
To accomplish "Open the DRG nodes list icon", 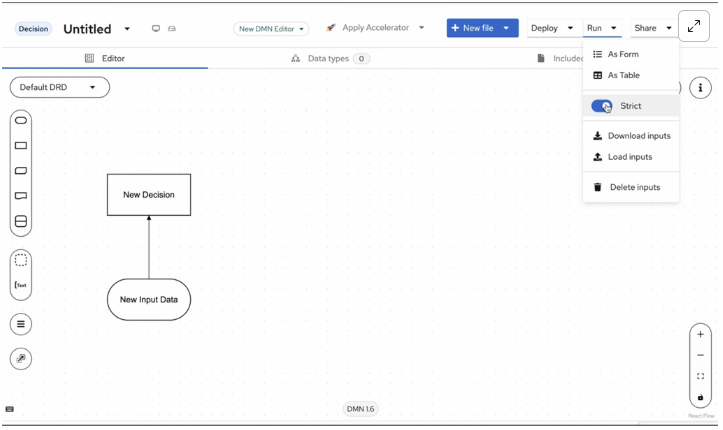I will pos(21,324).
